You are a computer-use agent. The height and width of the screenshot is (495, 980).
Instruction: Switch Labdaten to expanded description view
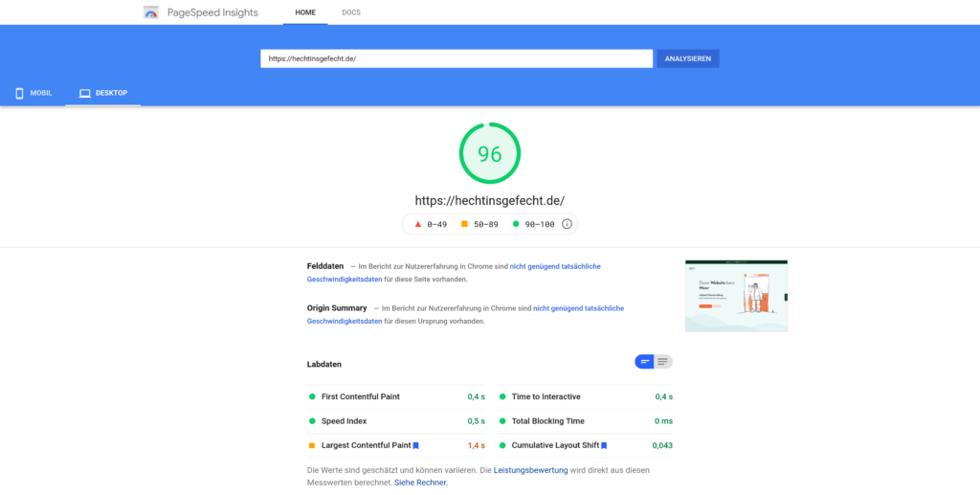coord(663,362)
